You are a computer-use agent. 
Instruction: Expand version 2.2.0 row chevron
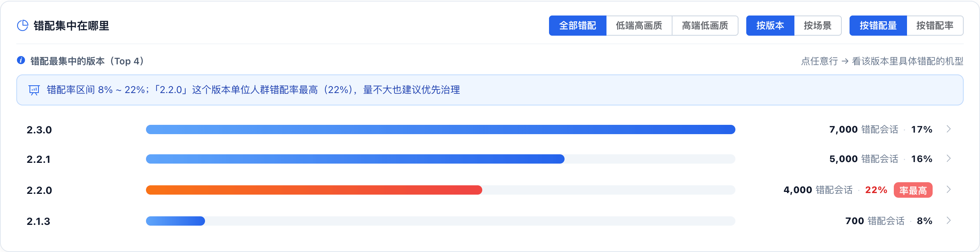949,190
